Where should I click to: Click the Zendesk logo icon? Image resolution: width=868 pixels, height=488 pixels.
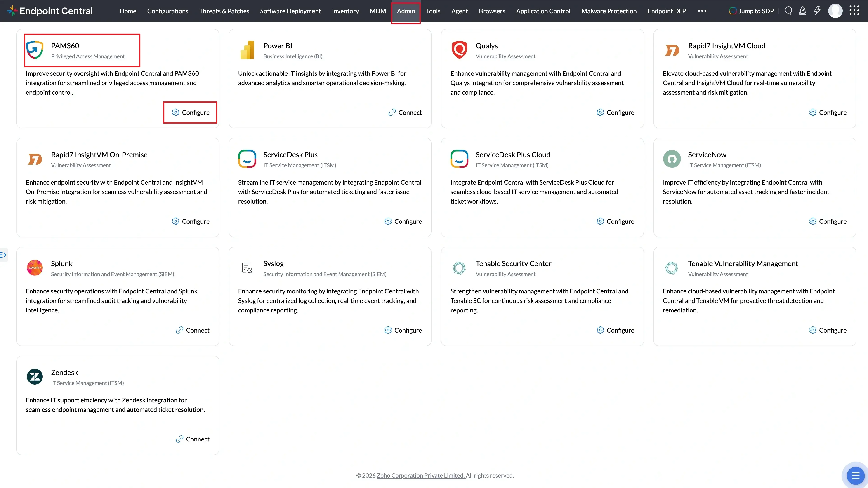coord(35,377)
